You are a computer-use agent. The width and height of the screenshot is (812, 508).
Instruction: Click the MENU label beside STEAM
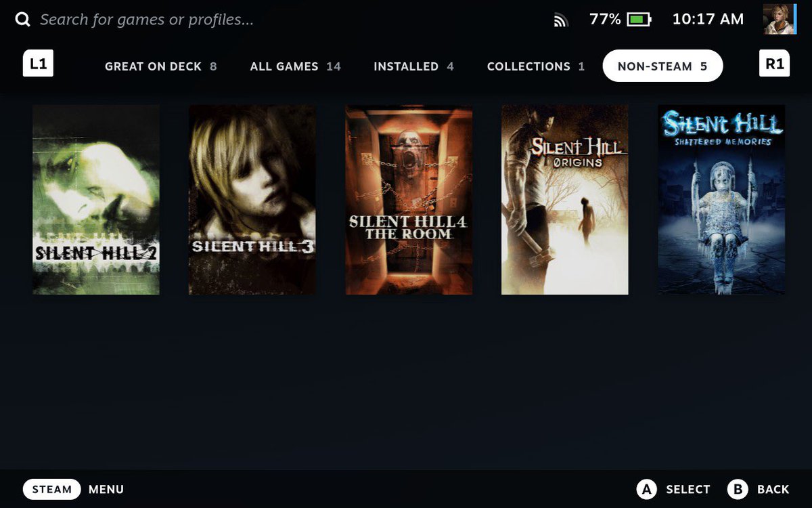tap(106, 489)
